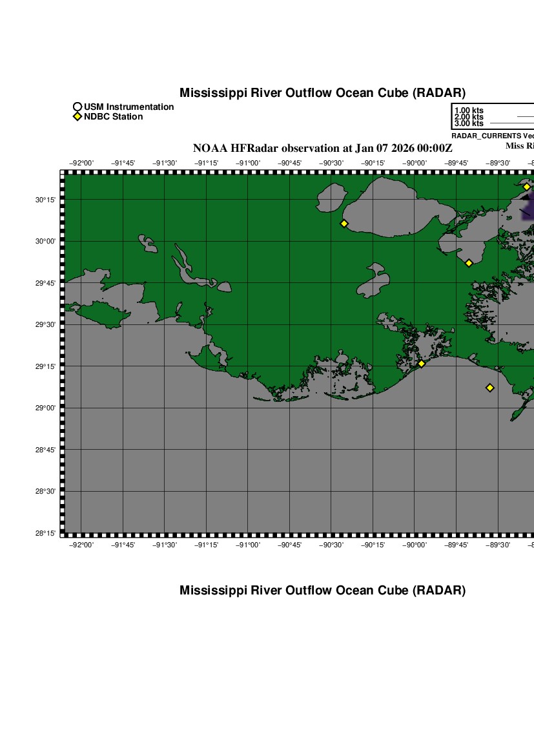The height and width of the screenshot is (756, 534).
Task: Click the bottom Mississippi River Outflow title
Action: pos(322,591)
